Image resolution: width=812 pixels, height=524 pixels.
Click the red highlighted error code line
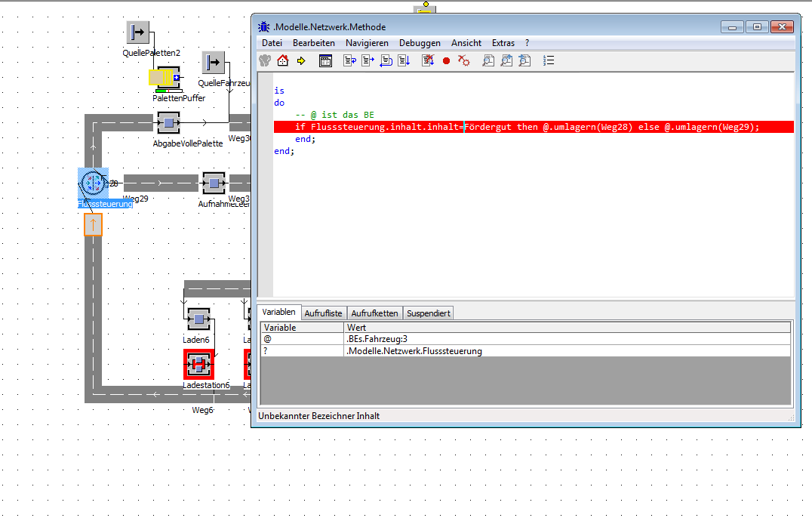pyautogui.click(x=534, y=127)
